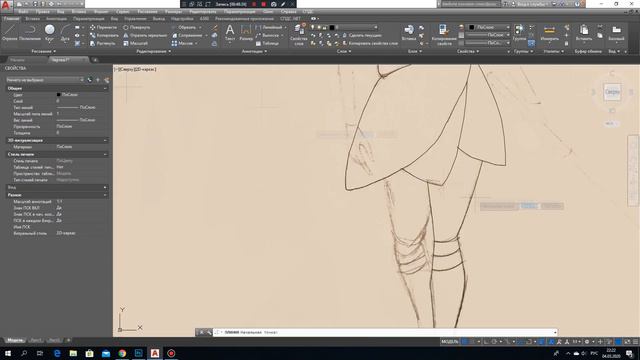Expand the Аннотации panel flyout
Viewport: 640px width, 360px height.
coord(254,51)
